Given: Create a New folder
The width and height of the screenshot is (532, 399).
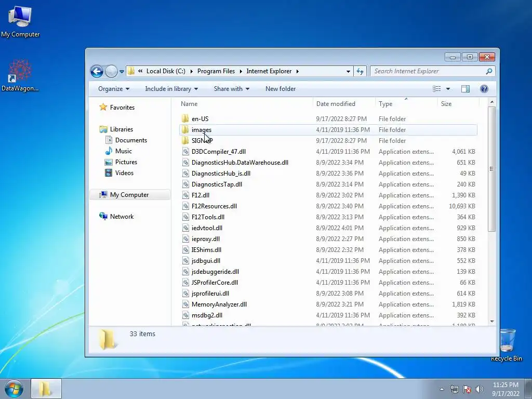Looking at the screenshot, I should click(281, 89).
